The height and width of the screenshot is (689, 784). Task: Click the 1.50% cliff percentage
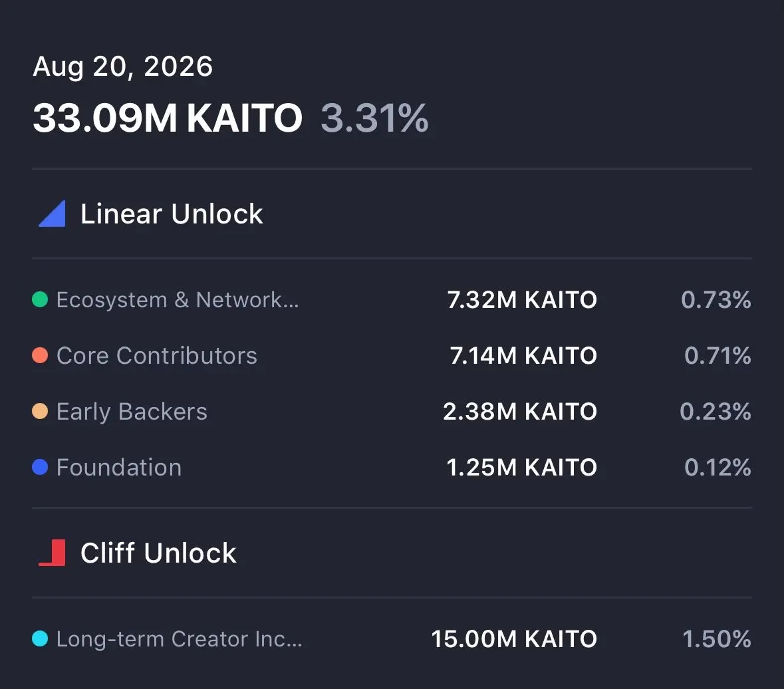[x=717, y=639]
